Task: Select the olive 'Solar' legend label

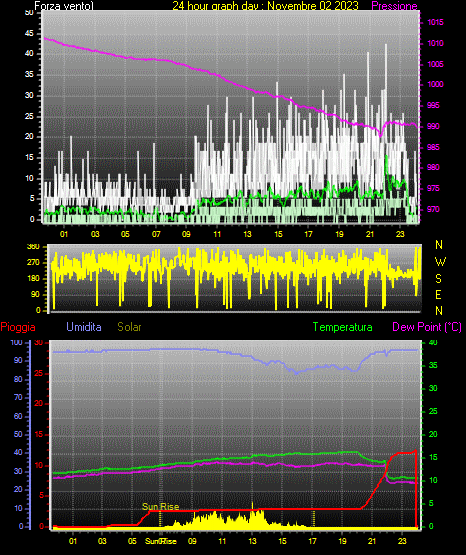Action: coord(130,327)
